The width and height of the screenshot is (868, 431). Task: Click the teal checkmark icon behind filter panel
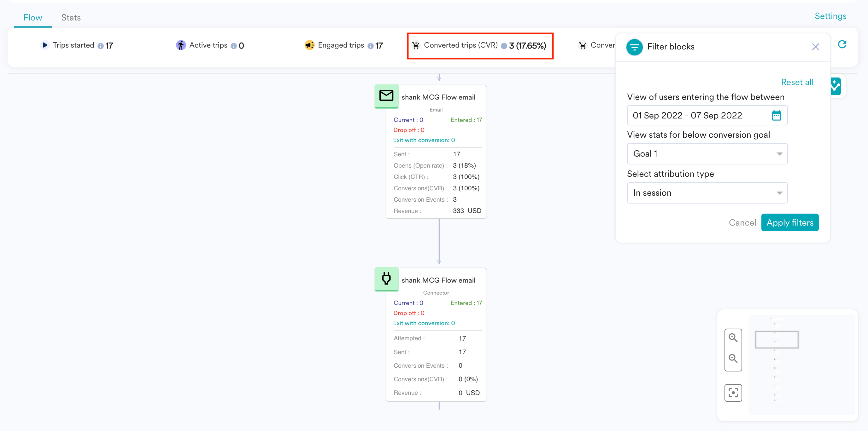(x=836, y=86)
